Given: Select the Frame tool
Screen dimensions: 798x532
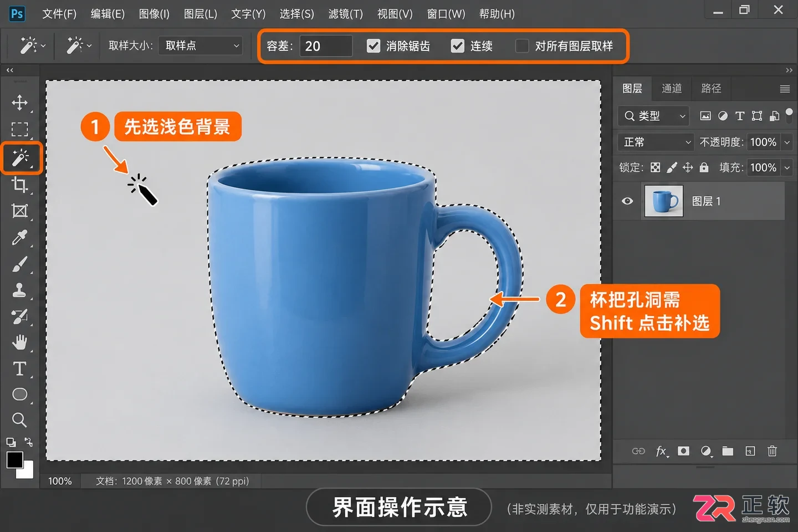Looking at the screenshot, I should point(19,211).
